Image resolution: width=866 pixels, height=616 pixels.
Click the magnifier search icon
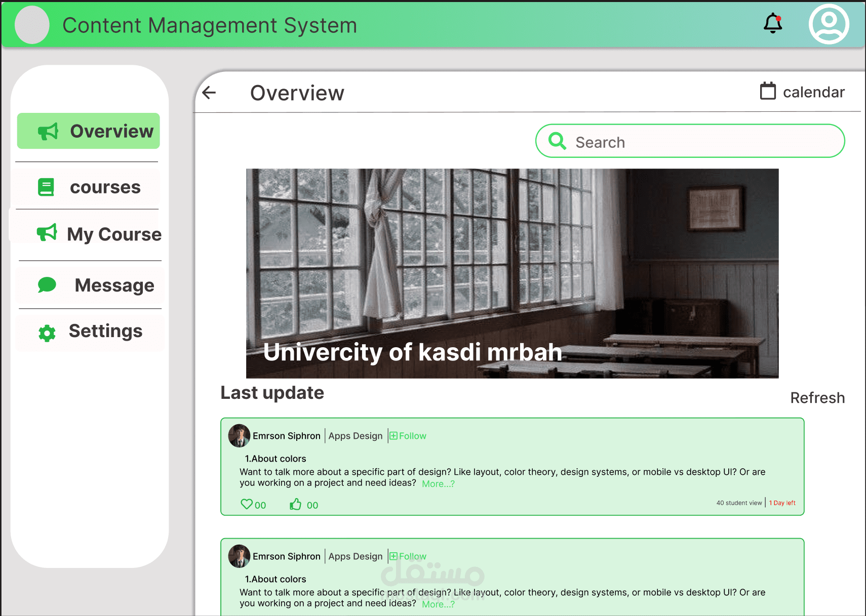557,141
